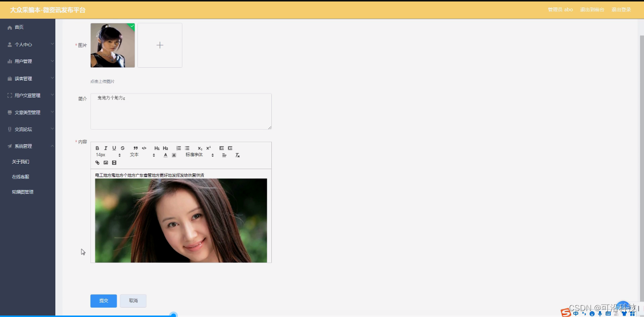The image size is (644, 317).
Task: Insert an image into the content
Action: coord(106,163)
